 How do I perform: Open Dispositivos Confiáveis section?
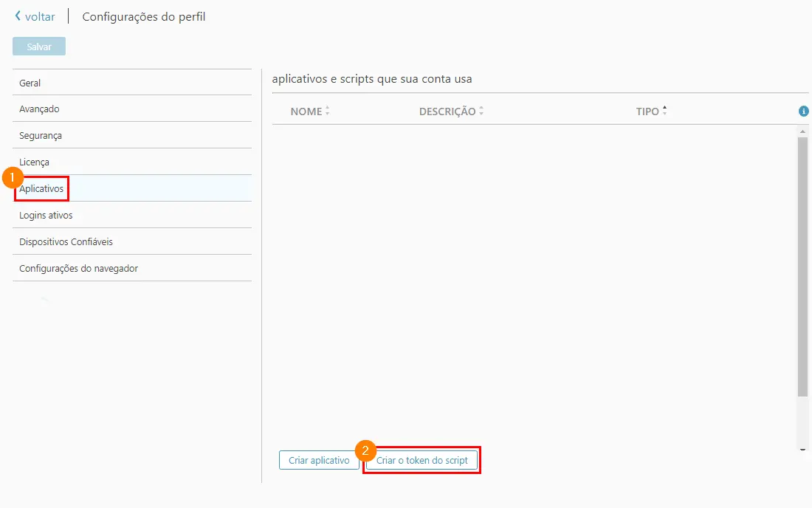pos(132,242)
